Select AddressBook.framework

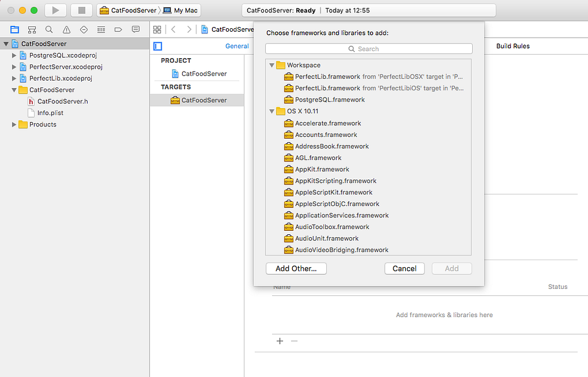326,146
